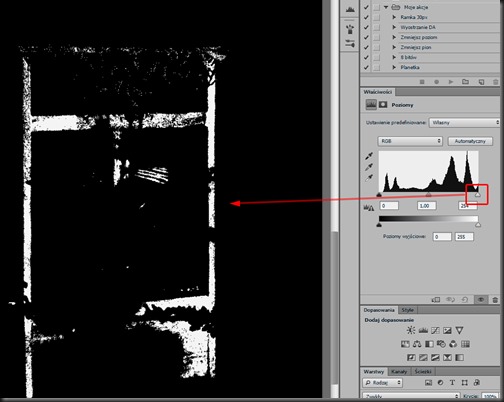Delete this adjustment layer trash icon
Screen dimensions: 504x402
(495, 300)
